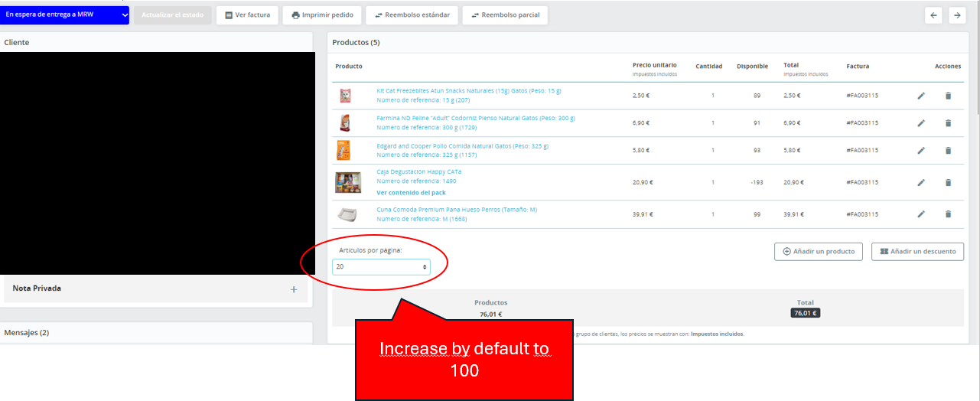The height and width of the screenshot is (401, 980).
Task: Expand Nota Privada with the plus icon
Action: tap(294, 289)
